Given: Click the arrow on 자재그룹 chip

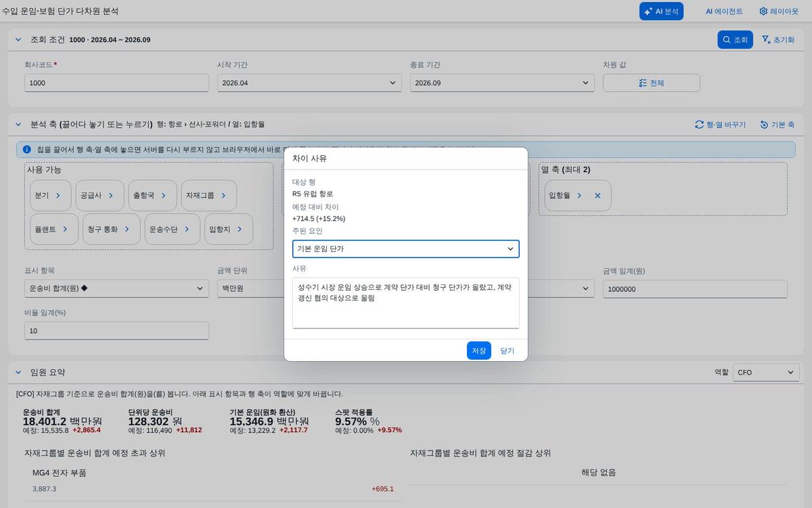Looking at the screenshot, I should [x=224, y=195].
